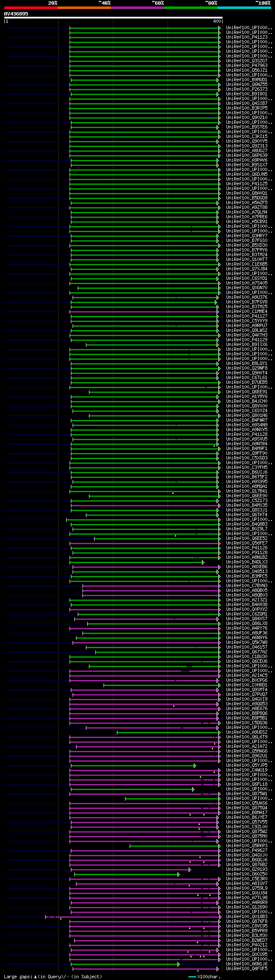Viewport: 275px width, 980px height.
Task: Select hit label UniRef100_Q4KTH3
Action: coord(247,335)
